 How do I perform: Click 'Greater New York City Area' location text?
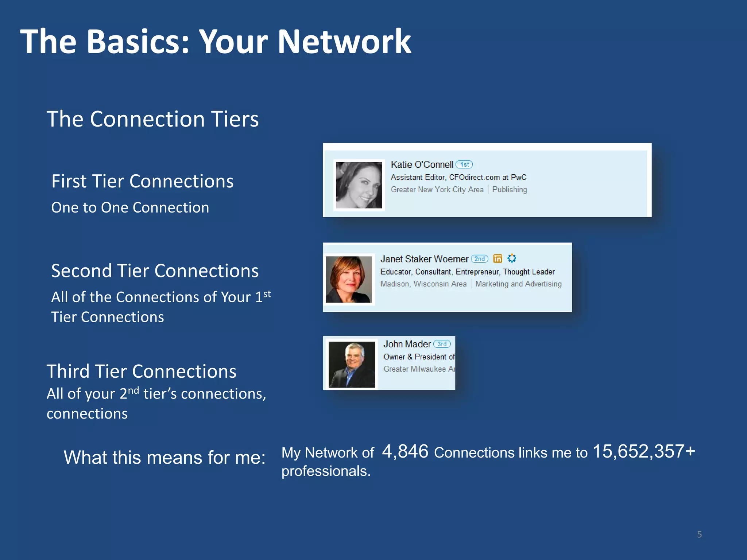coord(437,190)
